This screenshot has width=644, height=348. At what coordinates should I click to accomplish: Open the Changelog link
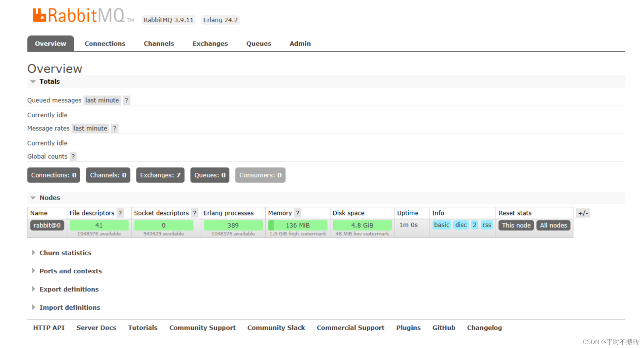[x=484, y=328]
